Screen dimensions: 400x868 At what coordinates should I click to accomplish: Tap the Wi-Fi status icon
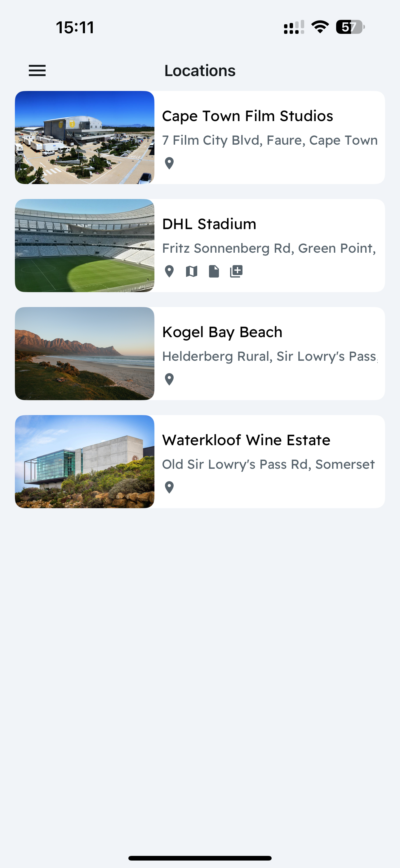click(x=320, y=27)
